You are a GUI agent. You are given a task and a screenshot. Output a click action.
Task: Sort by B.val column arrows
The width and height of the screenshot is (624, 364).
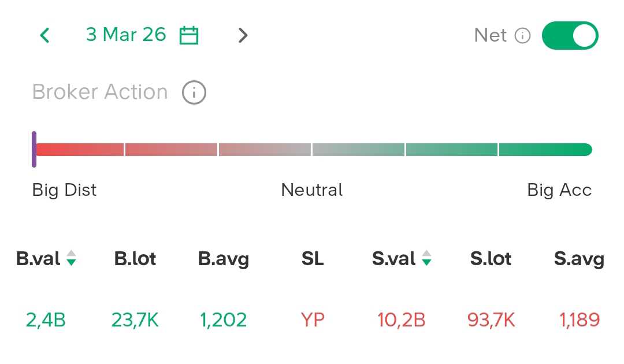click(x=71, y=258)
